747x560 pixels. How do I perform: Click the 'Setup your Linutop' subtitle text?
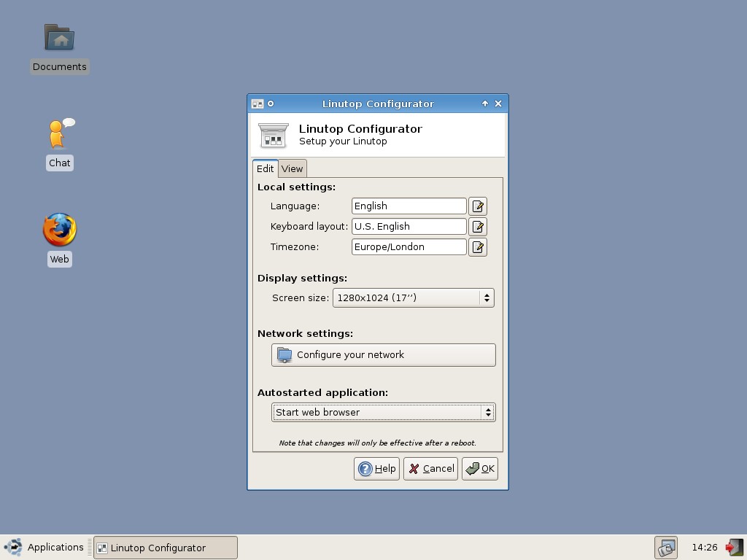click(343, 141)
